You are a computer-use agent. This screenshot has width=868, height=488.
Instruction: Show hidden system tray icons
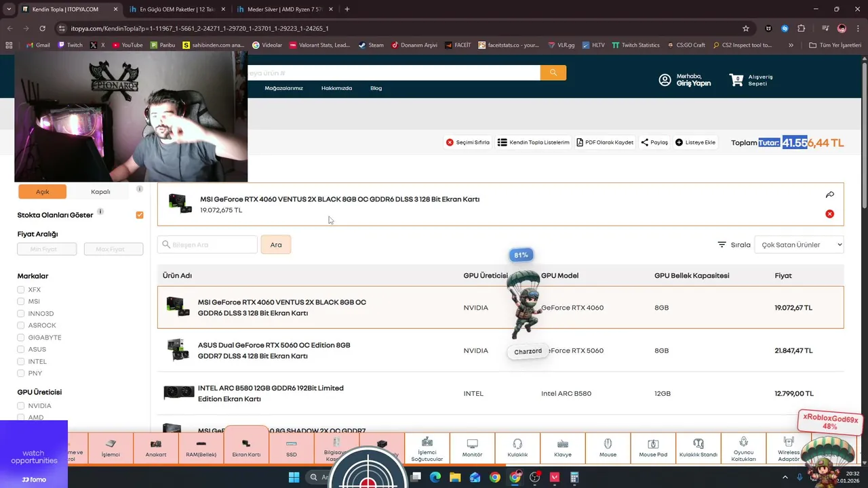tap(786, 477)
